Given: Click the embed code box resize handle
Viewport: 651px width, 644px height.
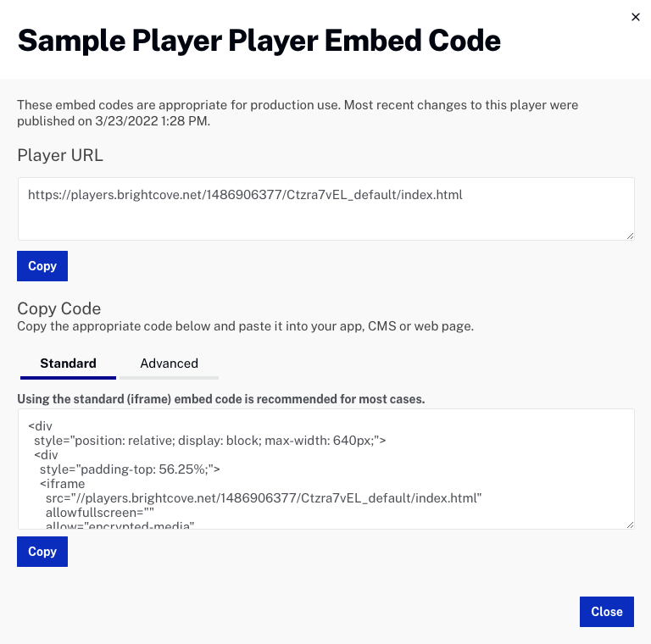Looking at the screenshot, I should (630, 525).
